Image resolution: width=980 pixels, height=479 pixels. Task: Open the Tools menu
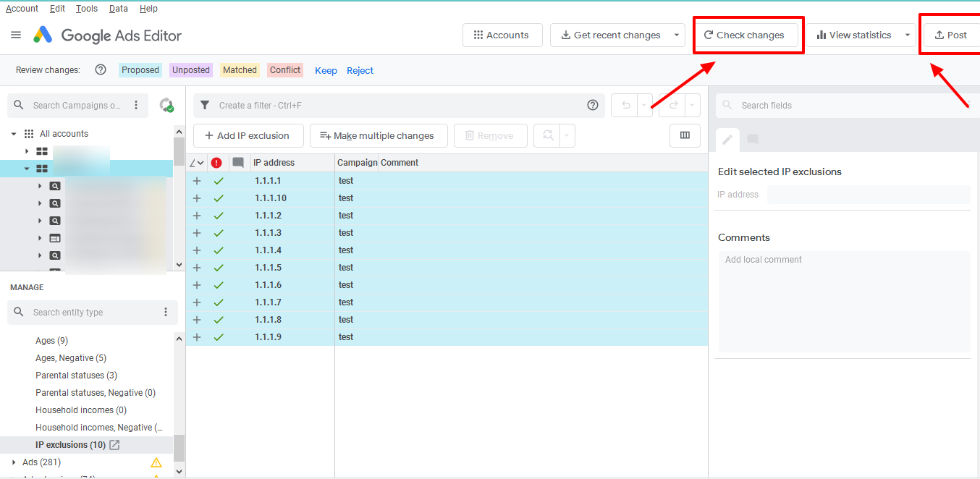pos(87,9)
